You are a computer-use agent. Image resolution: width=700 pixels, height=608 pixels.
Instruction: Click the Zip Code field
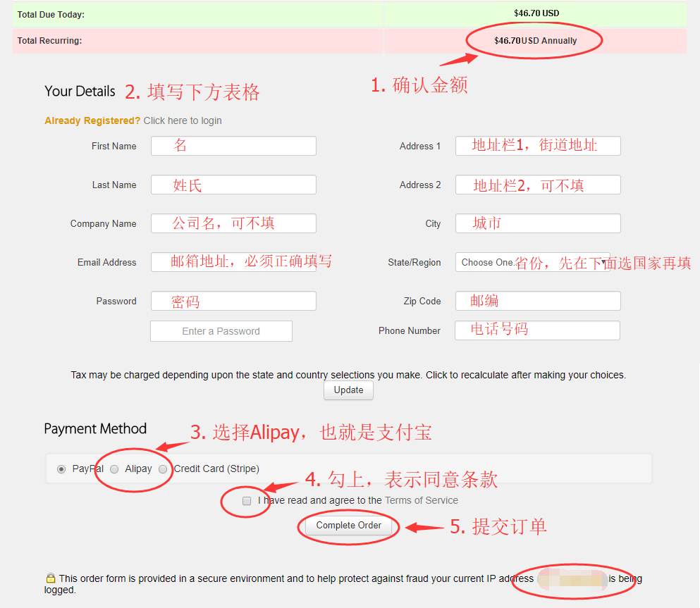(538, 301)
